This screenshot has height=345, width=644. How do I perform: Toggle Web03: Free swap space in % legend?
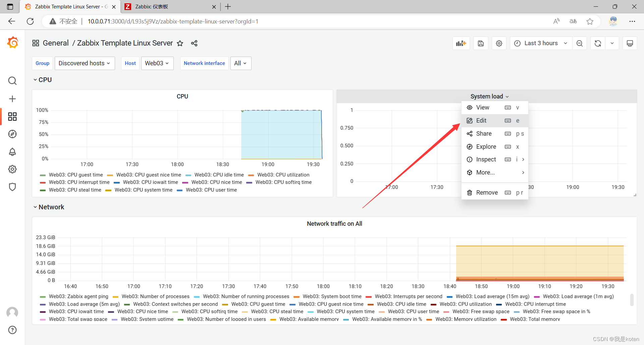click(x=556, y=312)
